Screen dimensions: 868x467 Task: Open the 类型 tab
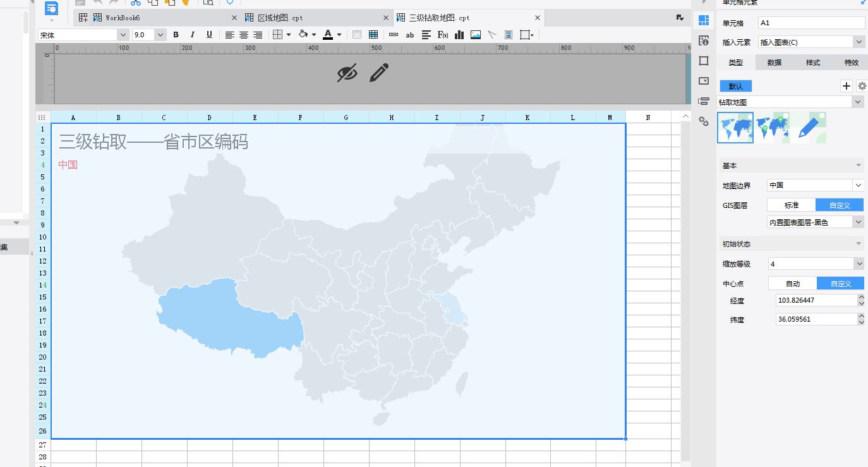[x=735, y=63]
